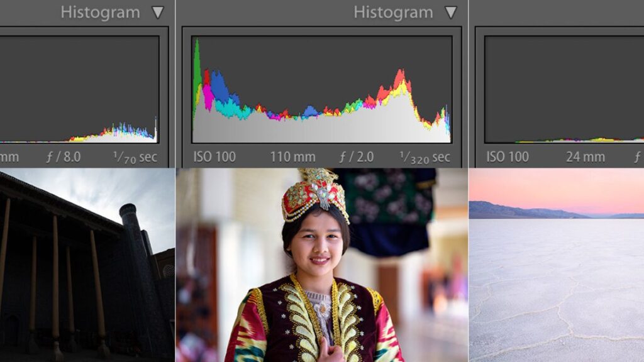Select the portrait photo of the girl
Screen dimensions: 644x362
[x=321, y=265]
